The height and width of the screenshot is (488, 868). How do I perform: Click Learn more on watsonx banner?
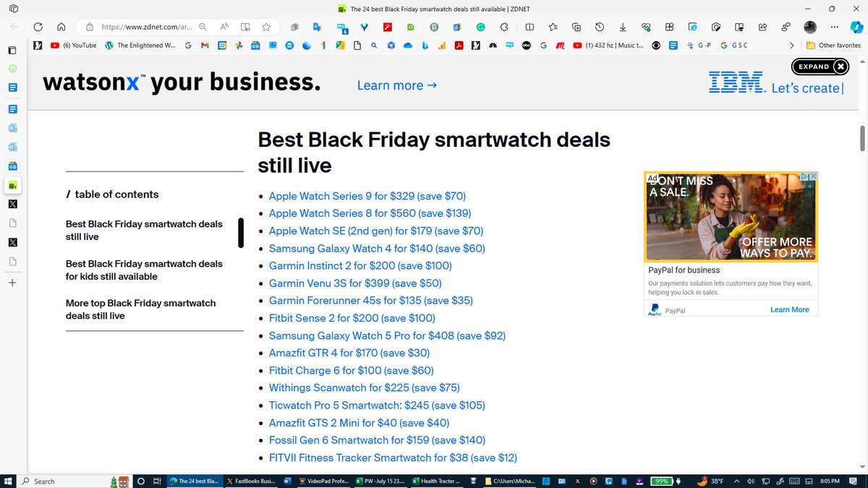pyautogui.click(x=397, y=85)
